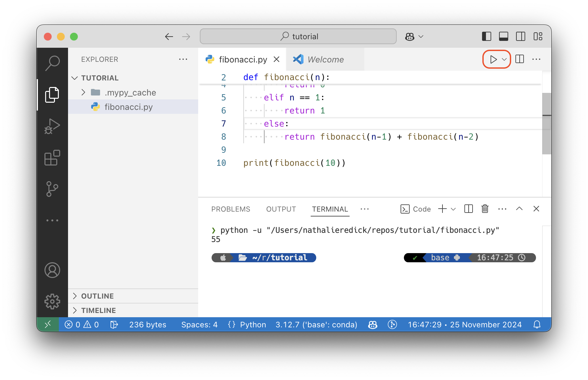Go forward in navigation history
This screenshot has height=380, width=588.
click(186, 36)
